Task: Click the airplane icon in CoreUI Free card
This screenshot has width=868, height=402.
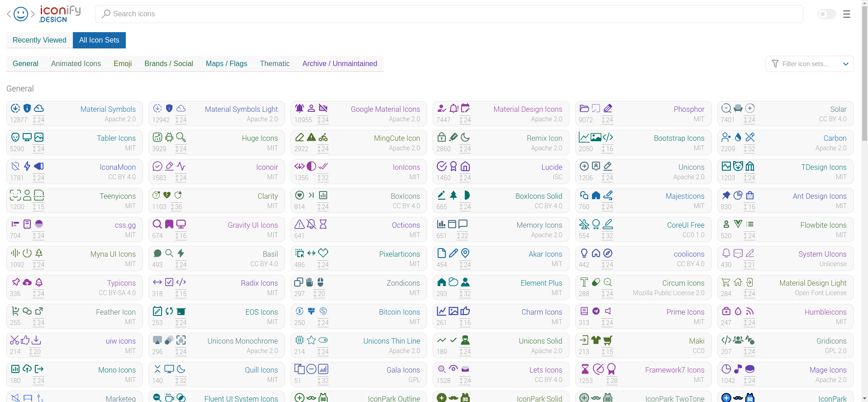Action: click(x=584, y=224)
